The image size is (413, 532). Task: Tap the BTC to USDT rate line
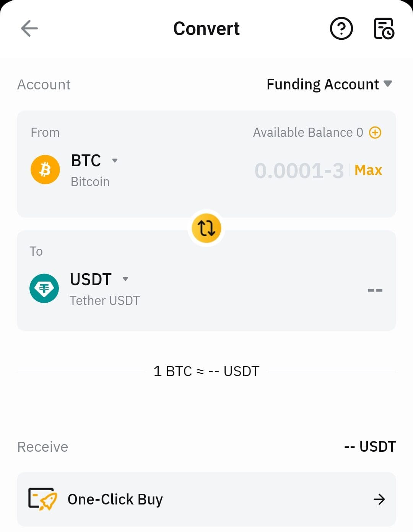[206, 371]
